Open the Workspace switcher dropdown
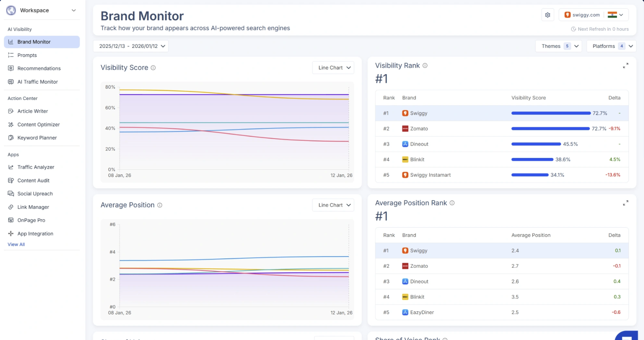 pos(73,10)
